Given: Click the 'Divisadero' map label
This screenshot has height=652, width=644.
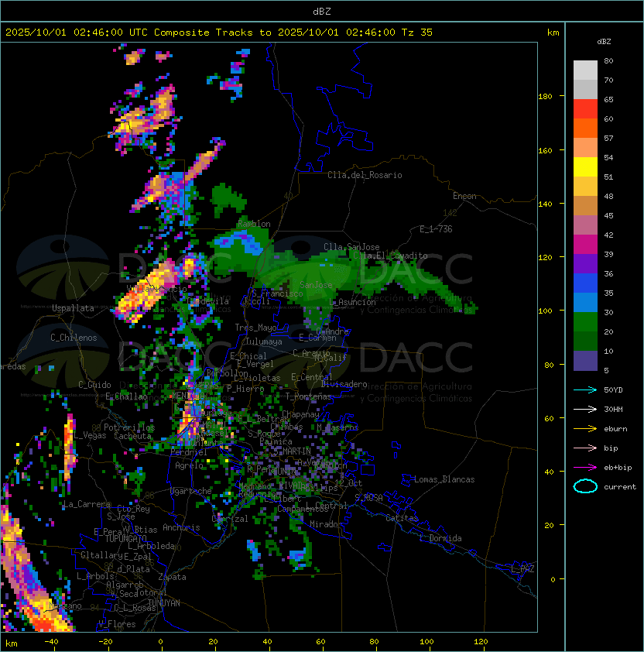Looking at the screenshot, I should click(344, 384).
